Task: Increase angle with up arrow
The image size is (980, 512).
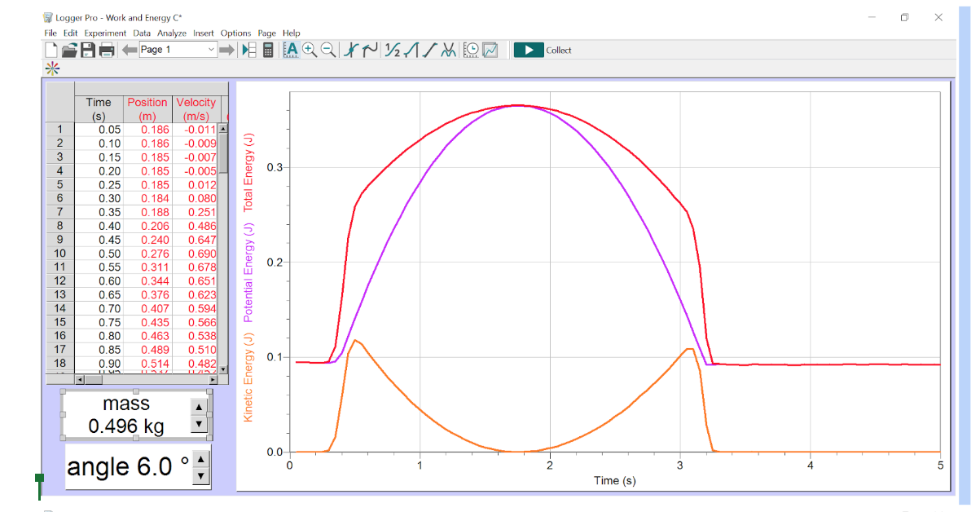Action: pyautogui.click(x=202, y=460)
